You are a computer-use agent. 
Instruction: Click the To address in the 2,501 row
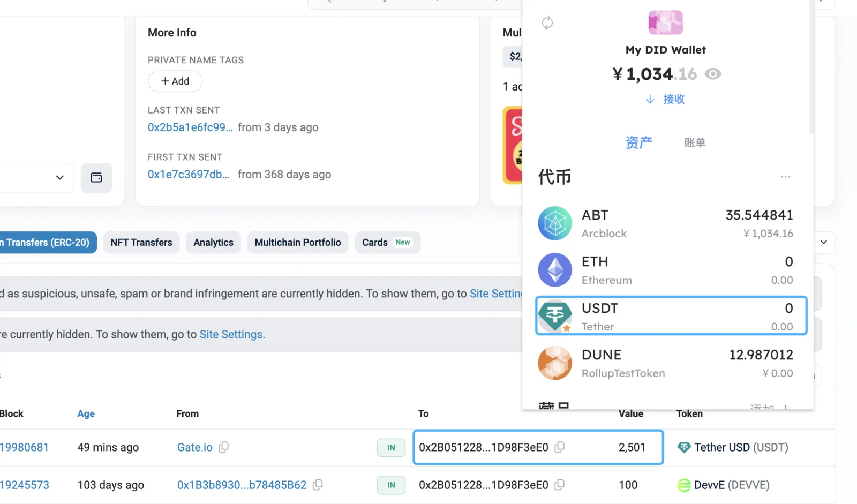point(484,448)
